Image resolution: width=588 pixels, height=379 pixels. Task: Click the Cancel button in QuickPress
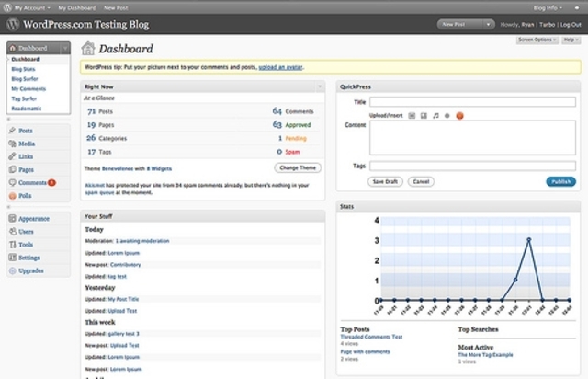tap(421, 182)
